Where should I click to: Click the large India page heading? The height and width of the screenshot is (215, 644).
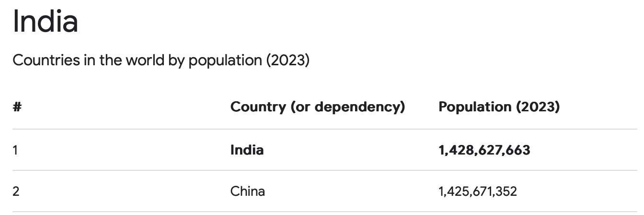(45, 22)
